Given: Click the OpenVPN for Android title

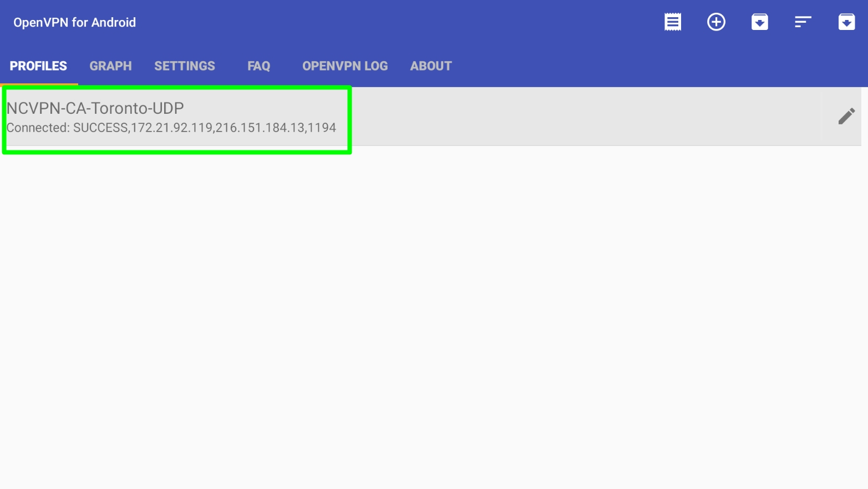Looking at the screenshot, I should (75, 22).
